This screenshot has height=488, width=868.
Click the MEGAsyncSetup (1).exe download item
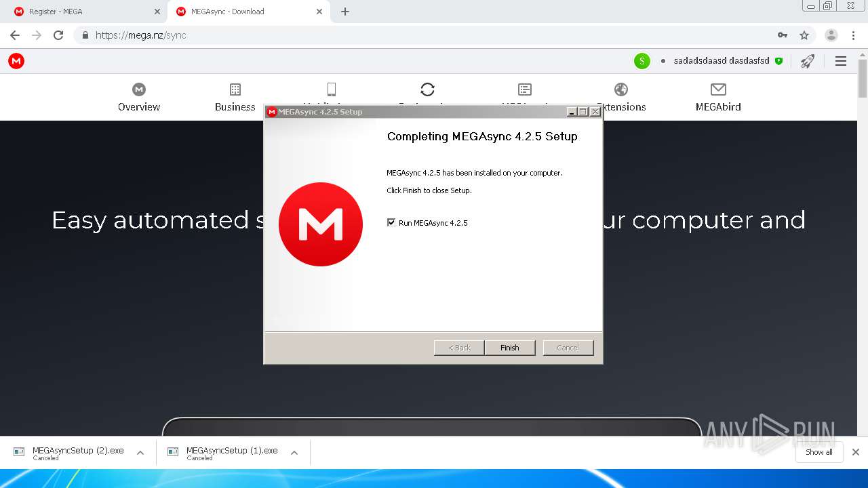pyautogui.click(x=232, y=452)
